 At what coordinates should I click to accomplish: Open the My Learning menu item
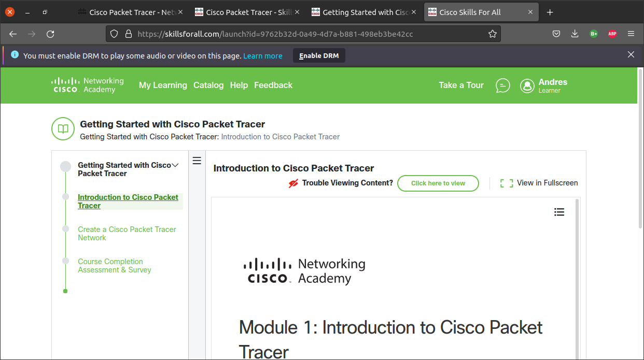coord(163,85)
